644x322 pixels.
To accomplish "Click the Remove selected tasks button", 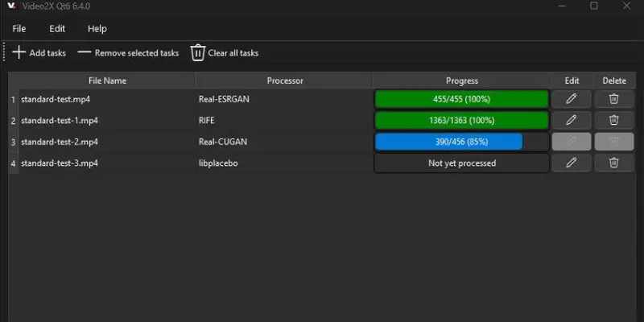I will point(128,53).
